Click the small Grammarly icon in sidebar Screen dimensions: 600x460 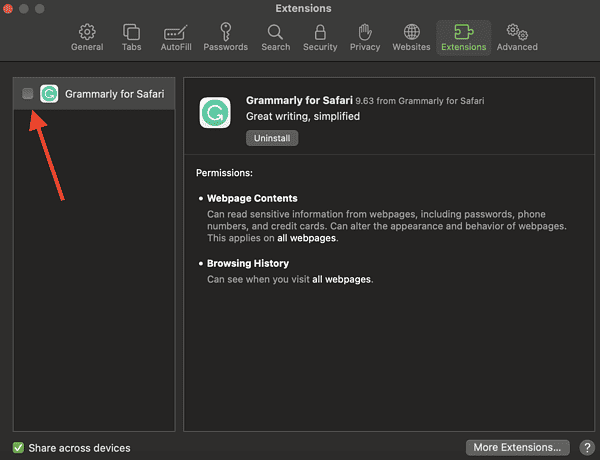(49, 94)
